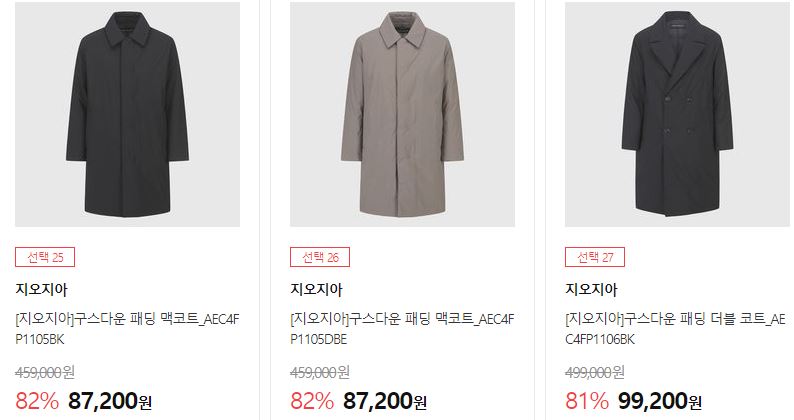
Task: Click the 99,200원 sale price
Action: point(660,401)
